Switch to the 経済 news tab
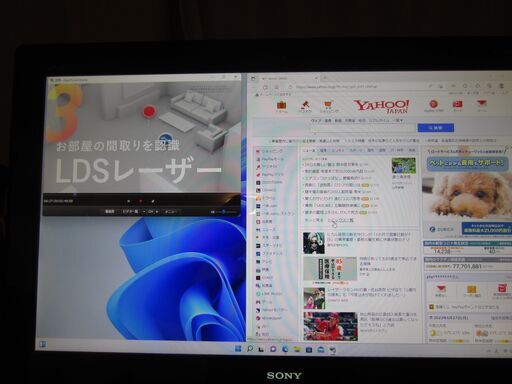Image resolution: width=512 pixels, height=384 pixels. (323, 151)
